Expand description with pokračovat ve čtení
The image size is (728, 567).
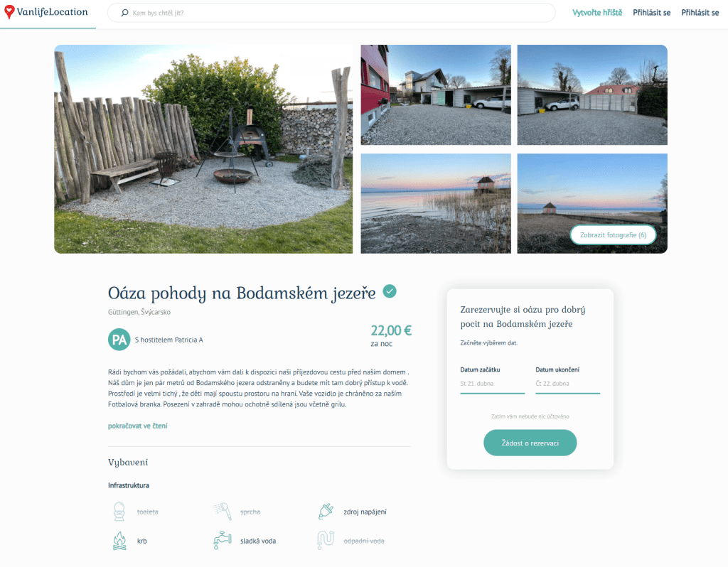(x=138, y=426)
